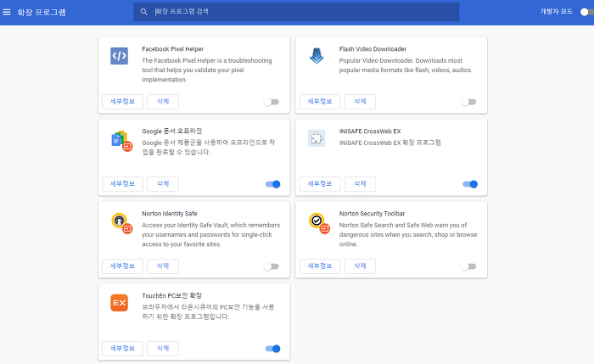Click the Norton Security Toolbar title text

(x=372, y=213)
